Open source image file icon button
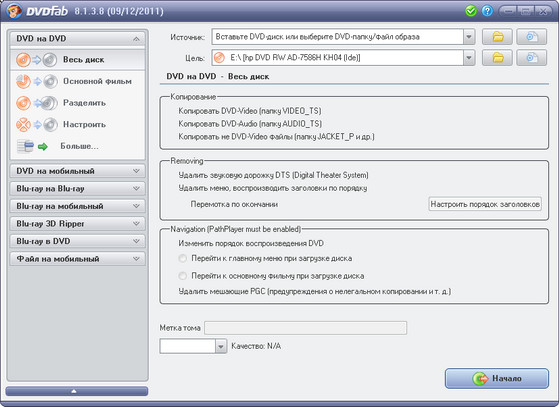The image size is (560, 407). (x=531, y=37)
